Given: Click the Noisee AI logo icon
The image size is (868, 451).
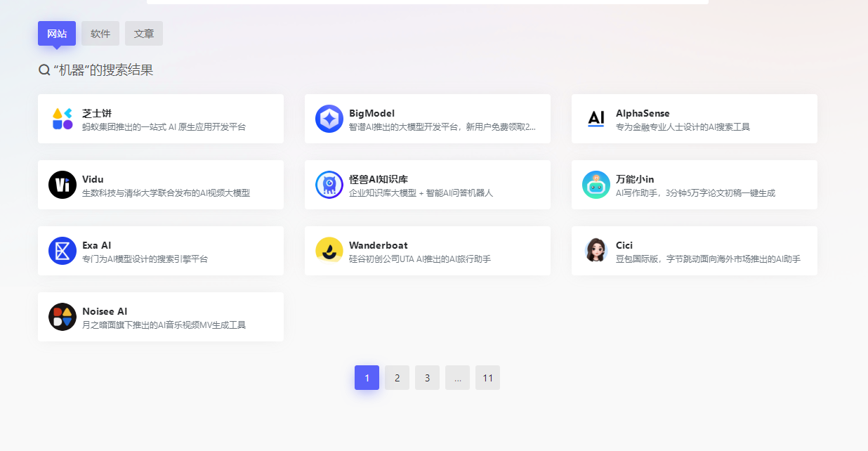Looking at the screenshot, I should click(x=63, y=317).
